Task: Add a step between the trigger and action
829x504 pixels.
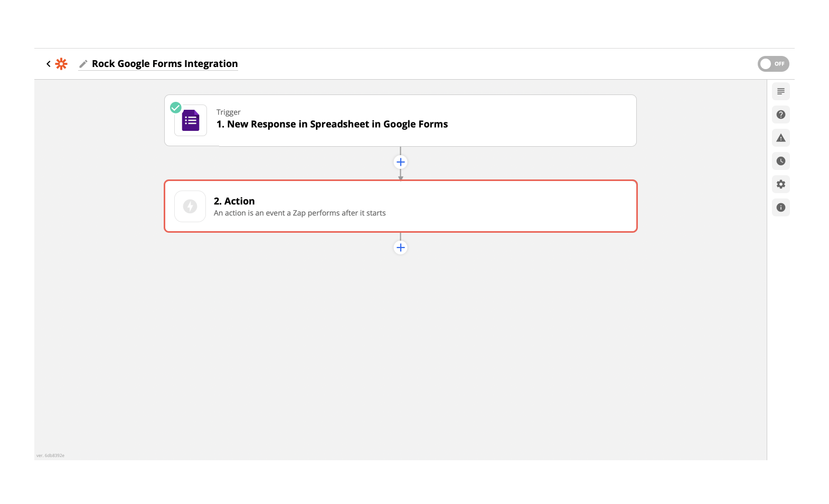Action: [x=401, y=162]
